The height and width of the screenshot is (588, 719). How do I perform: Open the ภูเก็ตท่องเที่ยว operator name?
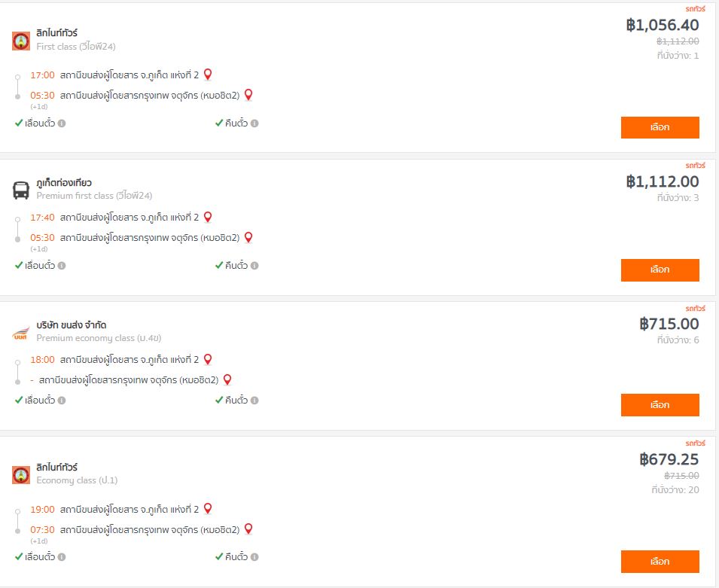pyautogui.click(x=64, y=183)
